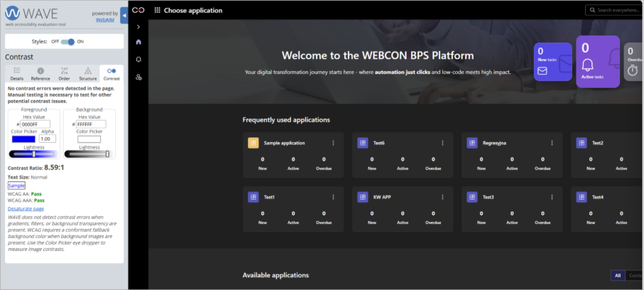
Task: Follow the WebAIM link
Action: tap(107, 20)
